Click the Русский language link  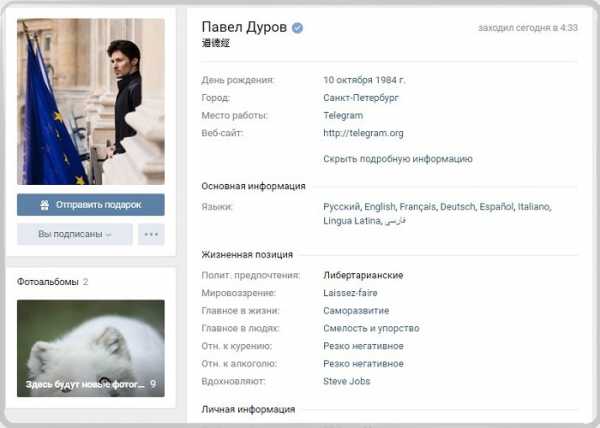click(x=341, y=207)
